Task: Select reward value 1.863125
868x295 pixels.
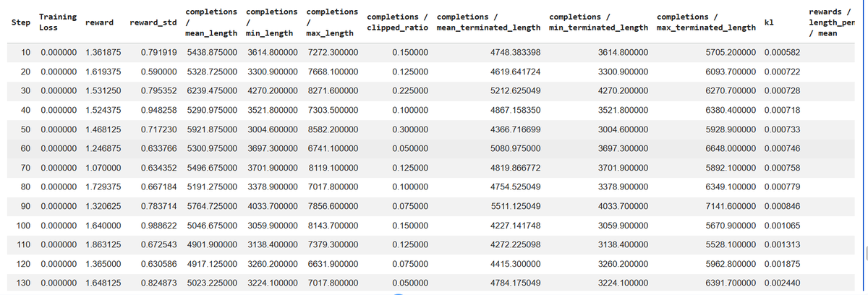Action: pos(103,245)
